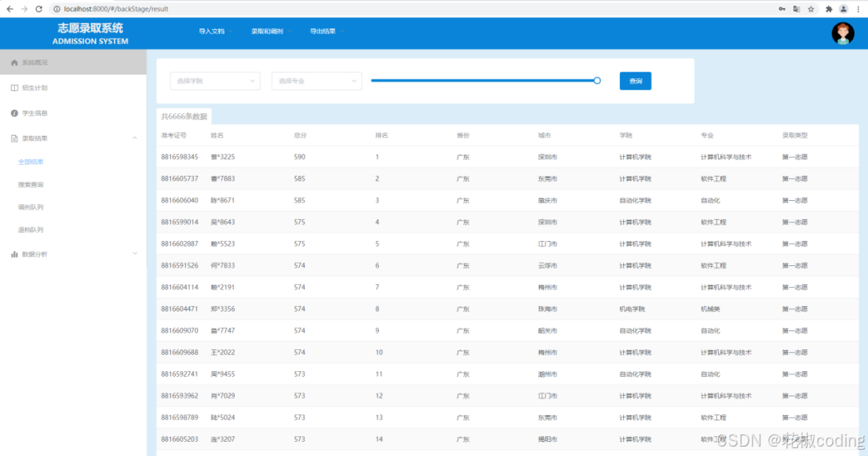Click the 总分 column header
Image resolution: width=868 pixels, height=456 pixels.
tap(300, 136)
